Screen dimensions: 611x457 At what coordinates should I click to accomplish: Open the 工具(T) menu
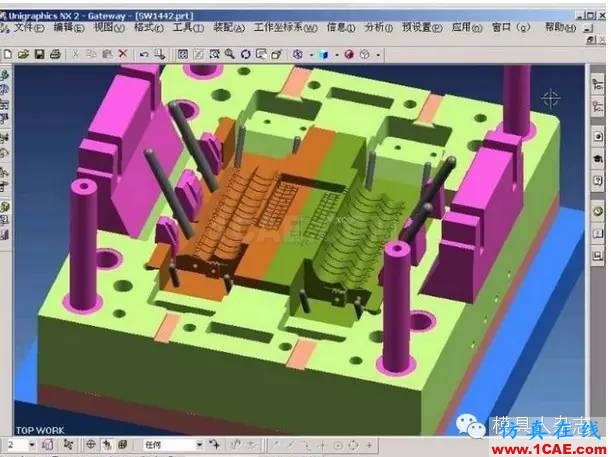point(189,28)
